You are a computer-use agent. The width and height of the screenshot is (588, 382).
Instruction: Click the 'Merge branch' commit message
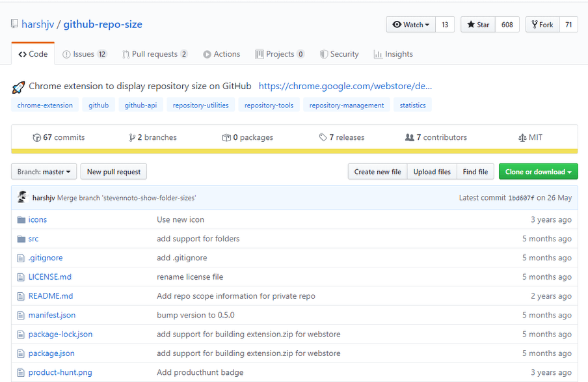click(126, 198)
